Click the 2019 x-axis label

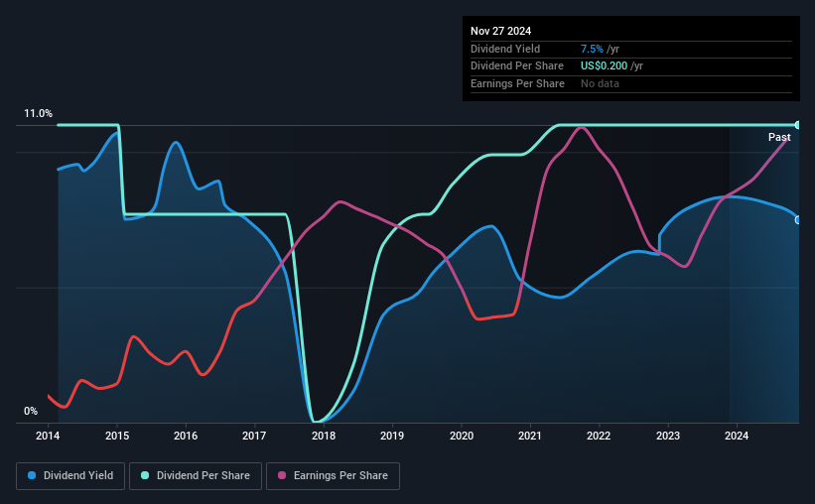[392, 436]
